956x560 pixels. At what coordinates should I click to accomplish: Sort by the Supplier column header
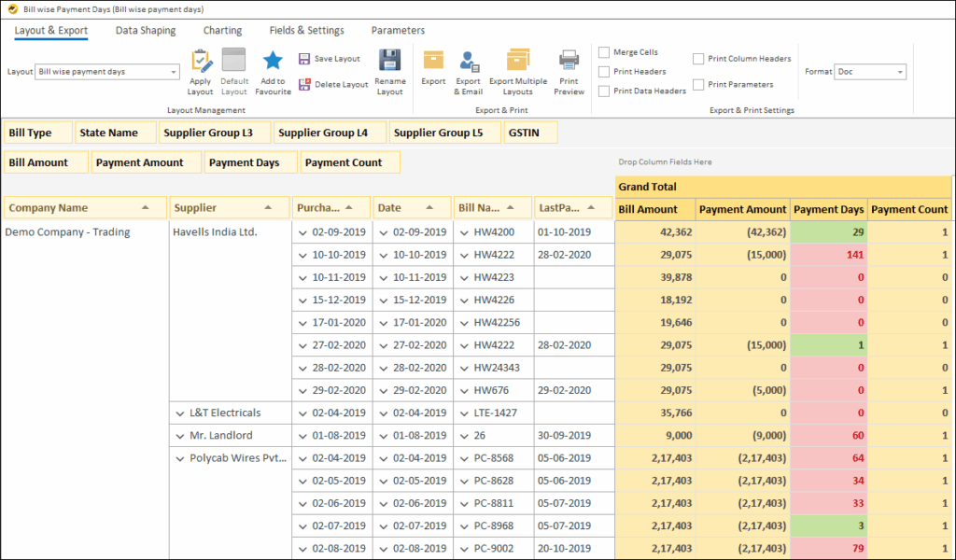(x=229, y=207)
